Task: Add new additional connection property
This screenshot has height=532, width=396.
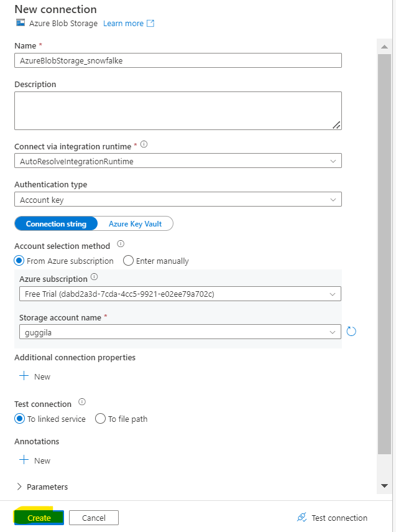Action: [x=35, y=376]
